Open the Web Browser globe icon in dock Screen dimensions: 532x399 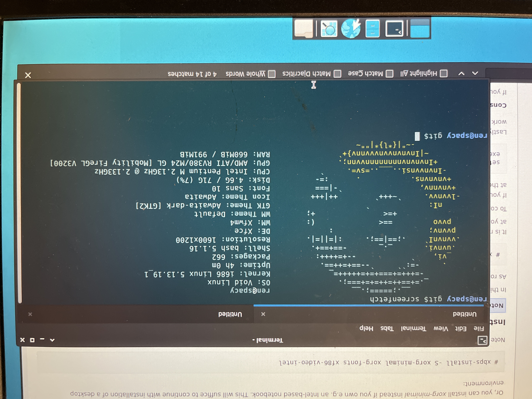351,29
